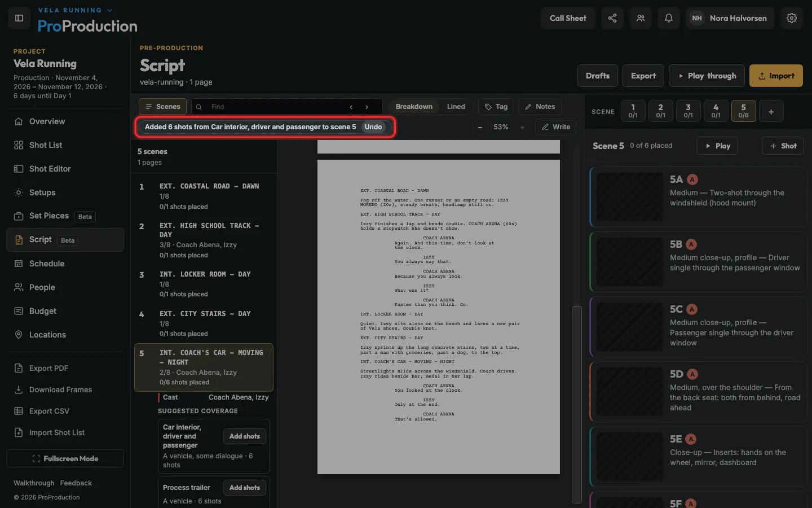Open the team members icon
Image resolution: width=812 pixels, height=508 pixels.
pos(641,18)
